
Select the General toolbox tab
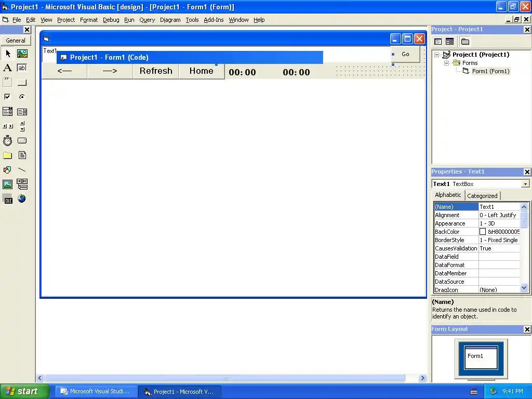click(15, 41)
